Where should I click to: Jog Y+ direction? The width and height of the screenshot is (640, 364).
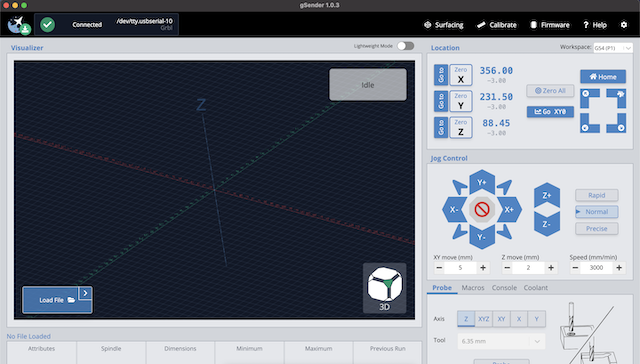pyautogui.click(x=482, y=182)
